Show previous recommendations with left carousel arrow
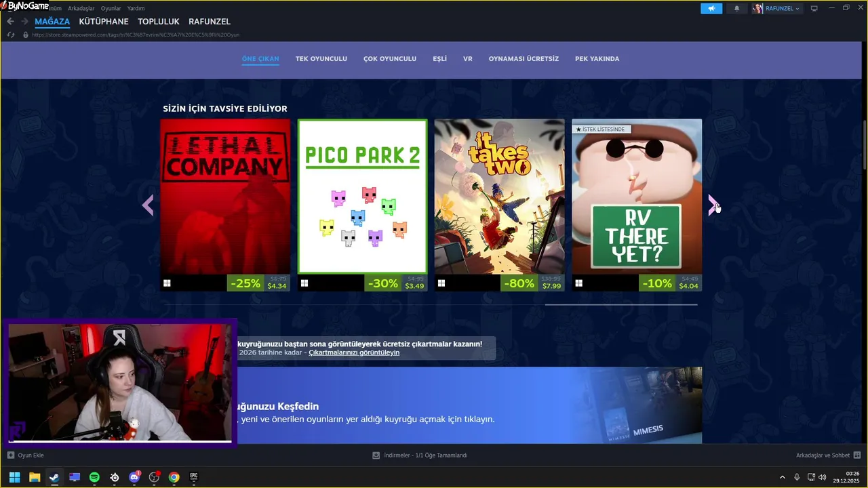 point(148,205)
